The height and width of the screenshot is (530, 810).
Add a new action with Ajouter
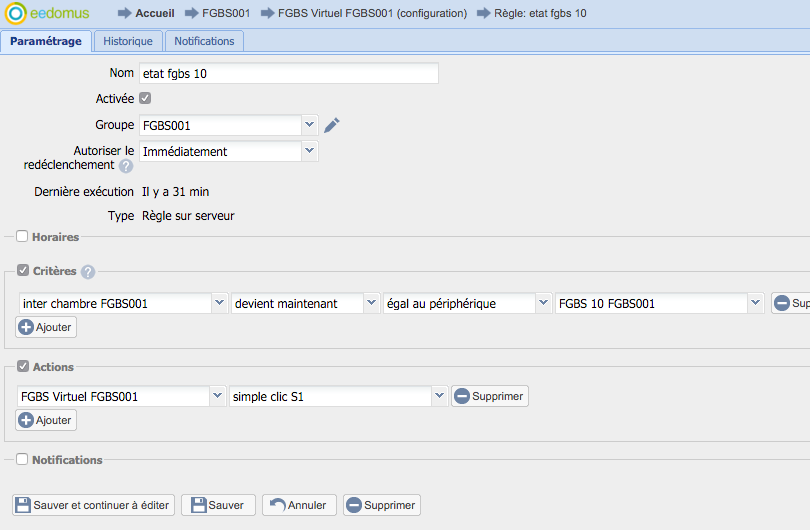pyautogui.click(x=46, y=420)
